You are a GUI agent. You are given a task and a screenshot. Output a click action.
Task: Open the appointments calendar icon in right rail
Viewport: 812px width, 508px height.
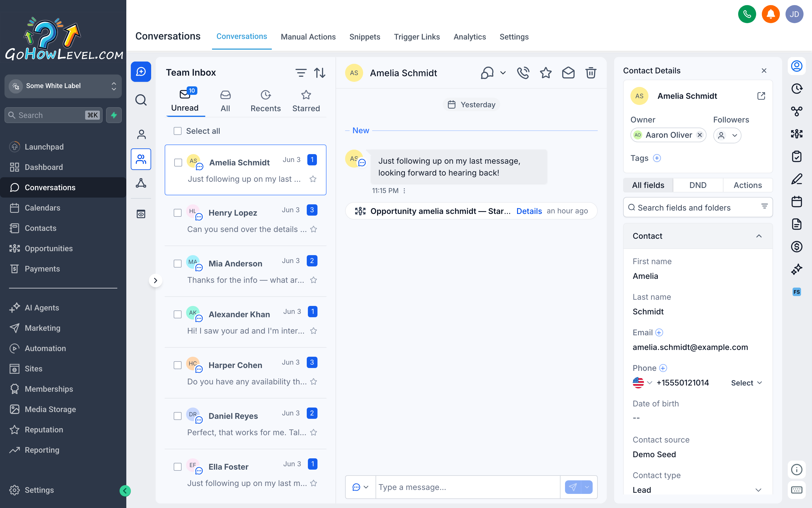(796, 202)
